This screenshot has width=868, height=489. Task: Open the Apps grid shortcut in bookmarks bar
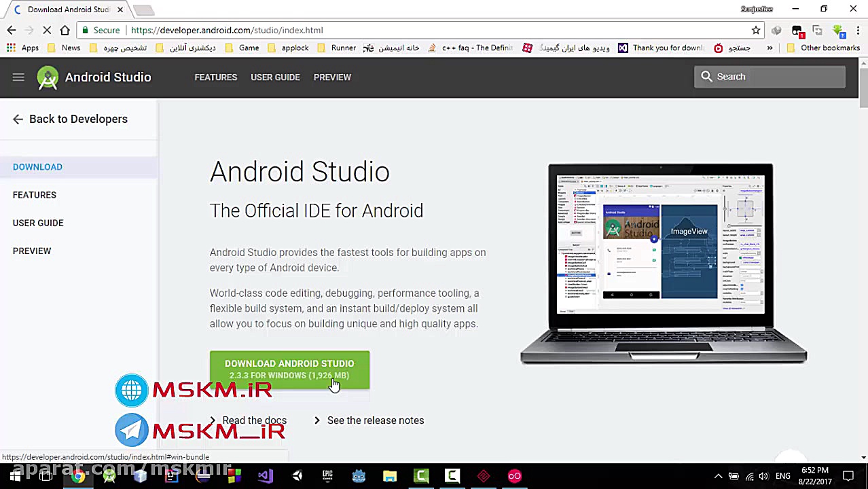[23, 48]
